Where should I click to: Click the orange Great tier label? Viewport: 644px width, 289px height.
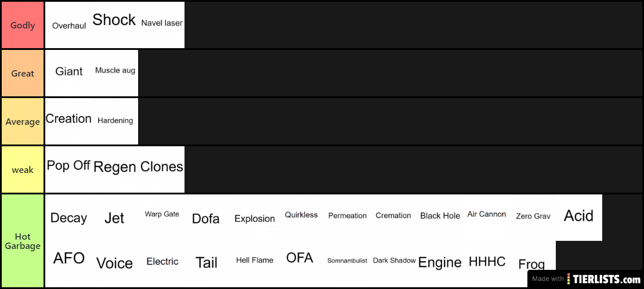point(22,73)
